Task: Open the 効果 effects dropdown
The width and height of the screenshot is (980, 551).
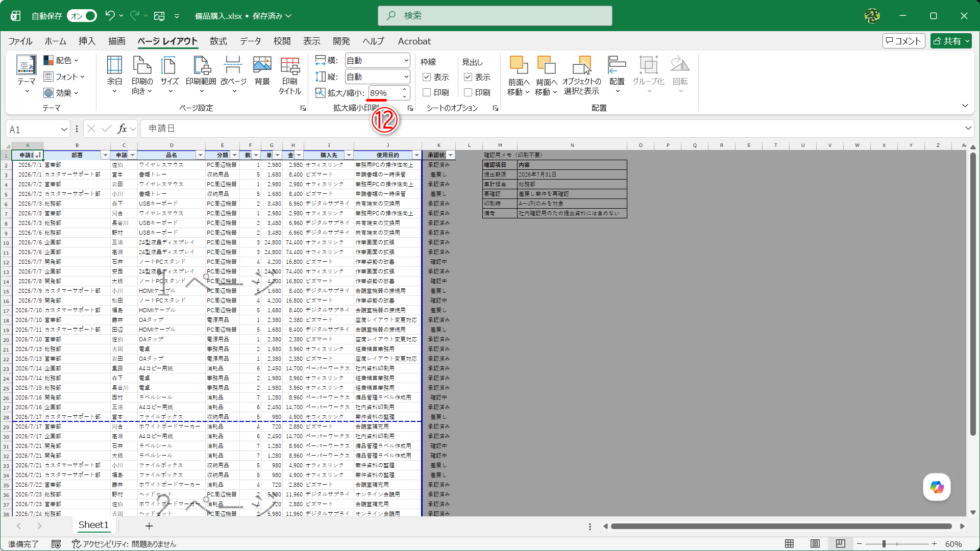Action: (x=61, y=93)
